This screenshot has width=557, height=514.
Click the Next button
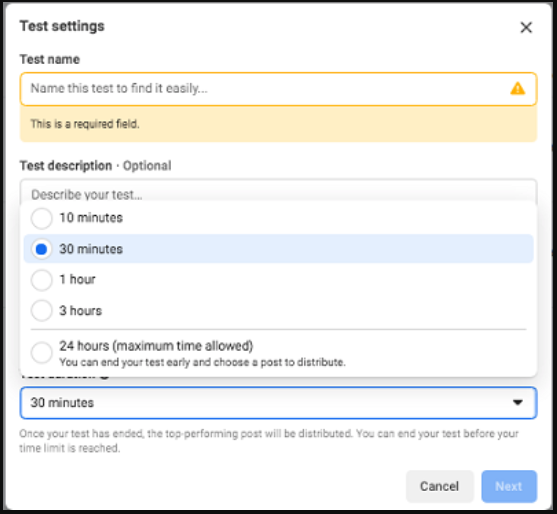click(509, 486)
